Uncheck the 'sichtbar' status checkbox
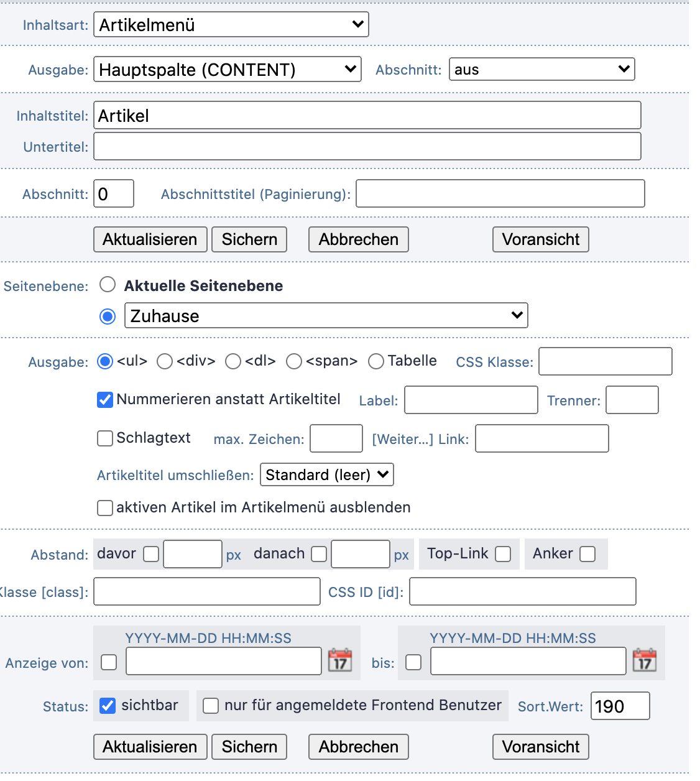 point(108,706)
